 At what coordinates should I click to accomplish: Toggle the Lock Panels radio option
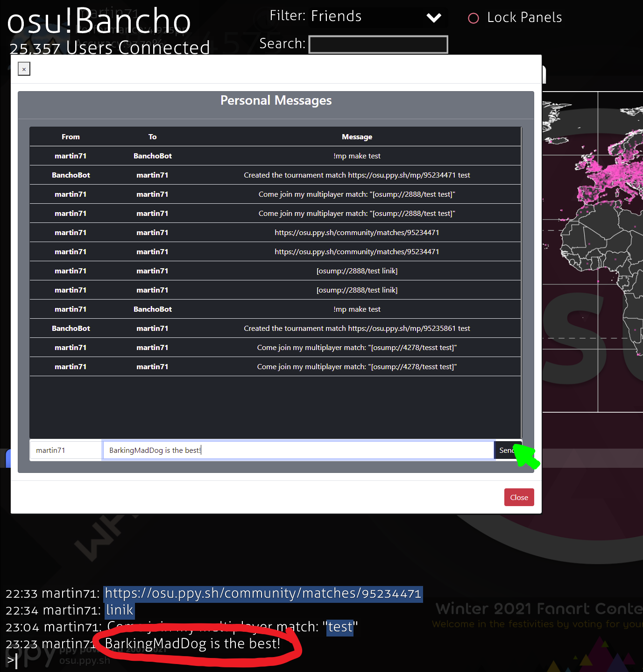[x=473, y=18]
